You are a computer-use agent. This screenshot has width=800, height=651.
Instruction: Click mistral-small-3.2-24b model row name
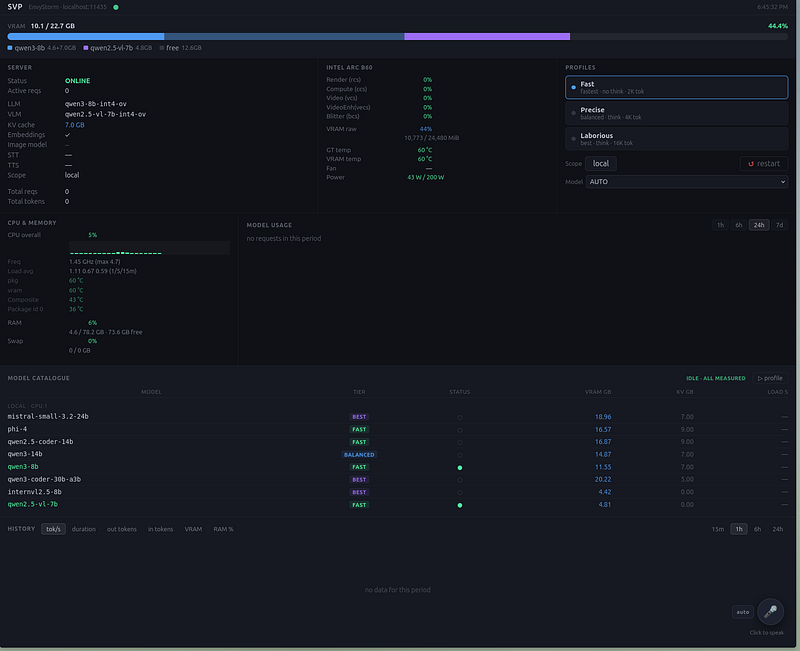tap(48, 416)
